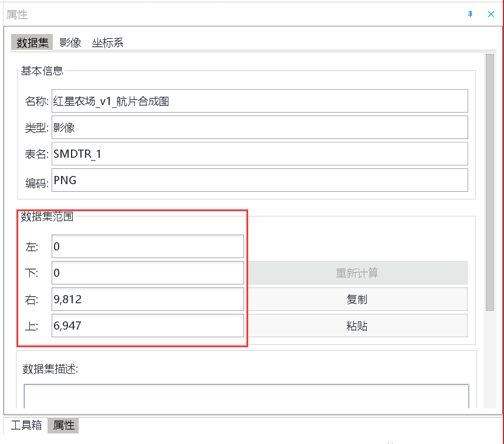Image resolution: width=504 pixels, height=444 pixels.
Task: Click the vertical scrollbar of properties panel
Action: tap(490, 182)
